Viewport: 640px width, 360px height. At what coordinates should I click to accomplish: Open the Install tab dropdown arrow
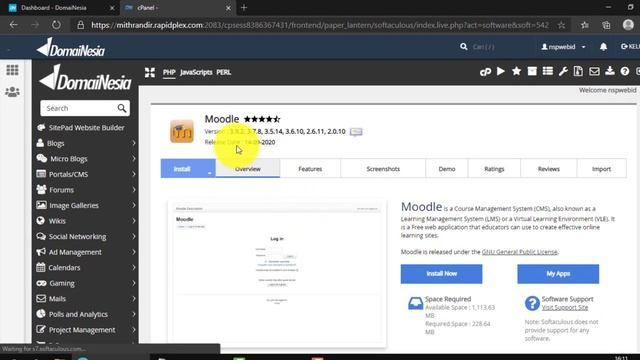click(209, 173)
